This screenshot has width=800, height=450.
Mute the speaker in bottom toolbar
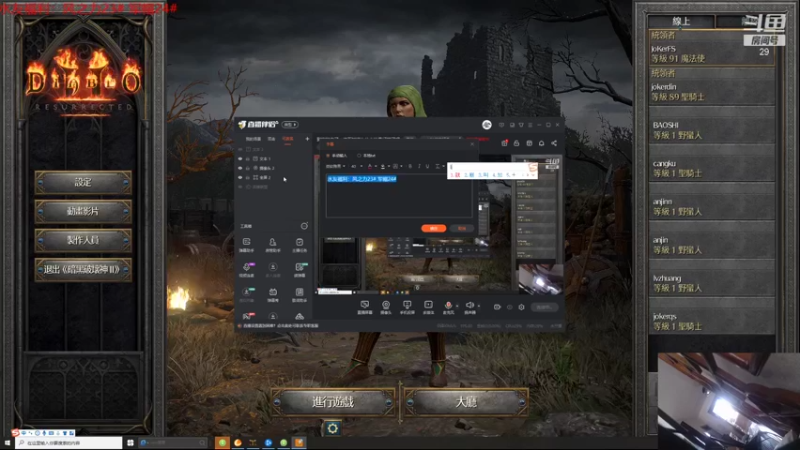point(470,307)
